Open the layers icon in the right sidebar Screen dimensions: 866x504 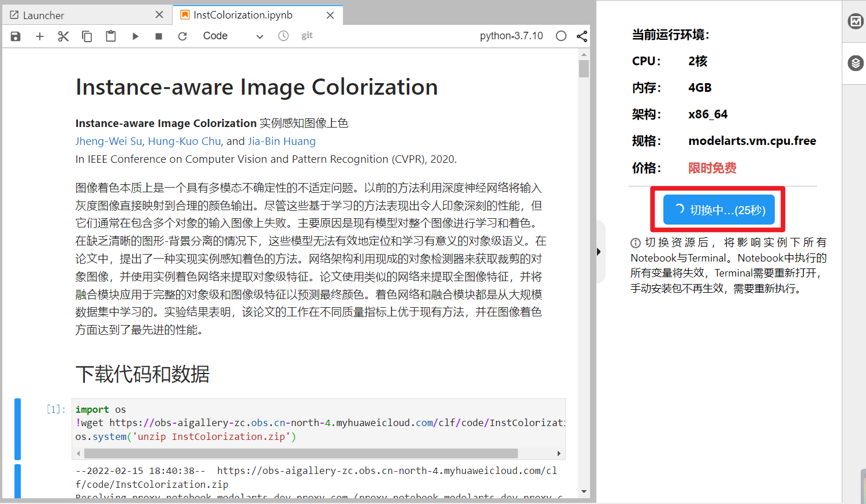(x=855, y=63)
